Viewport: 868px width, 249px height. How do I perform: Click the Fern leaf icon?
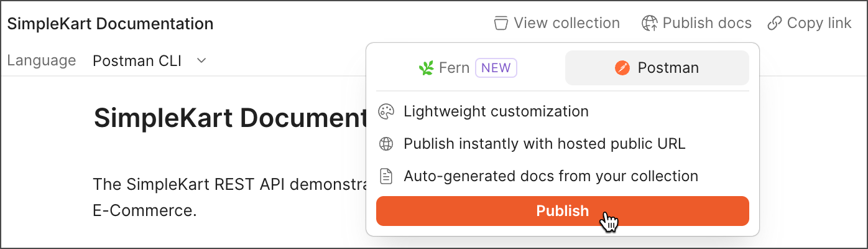pos(425,68)
